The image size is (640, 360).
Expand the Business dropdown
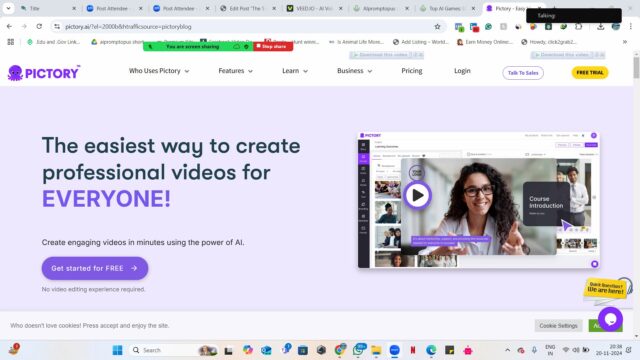point(354,71)
